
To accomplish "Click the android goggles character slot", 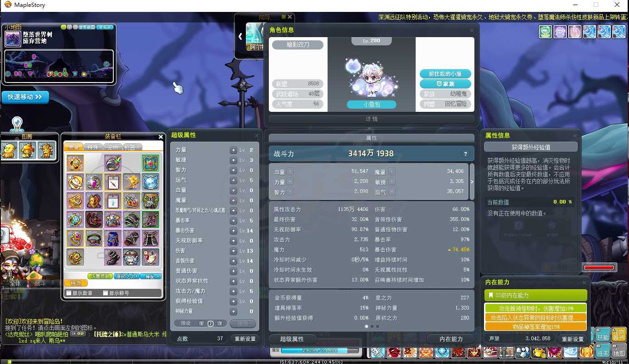I will pos(131,257).
